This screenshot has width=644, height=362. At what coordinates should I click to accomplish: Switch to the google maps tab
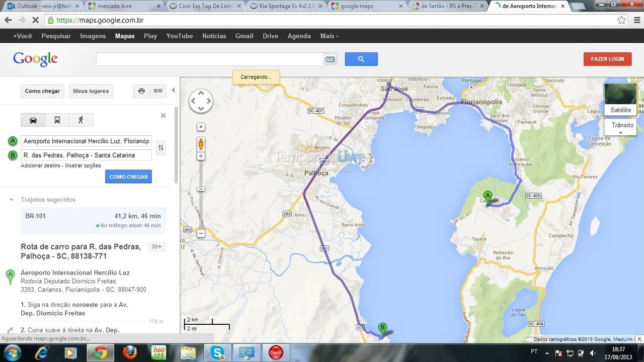pos(367,7)
